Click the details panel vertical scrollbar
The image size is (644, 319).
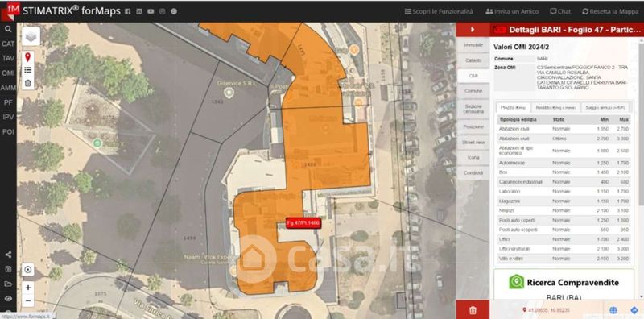tap(641, 123)
